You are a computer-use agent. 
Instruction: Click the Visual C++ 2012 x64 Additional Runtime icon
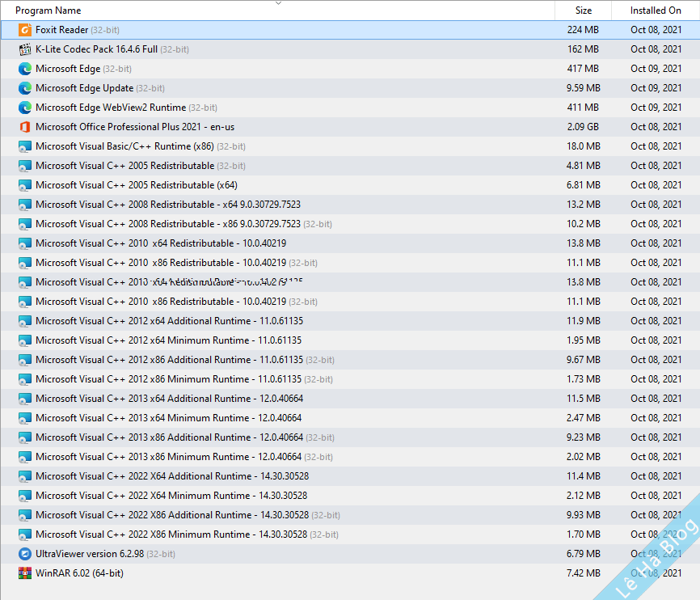click(25, 321)
